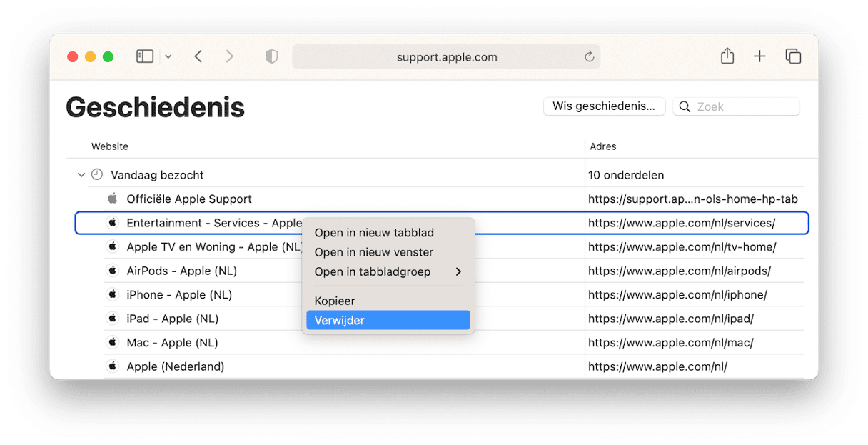The height and width of the screenshot is (445, 868).
Task: Click the https://www.apple.com/nl/iphone/ address
Action: pos(677,294)
